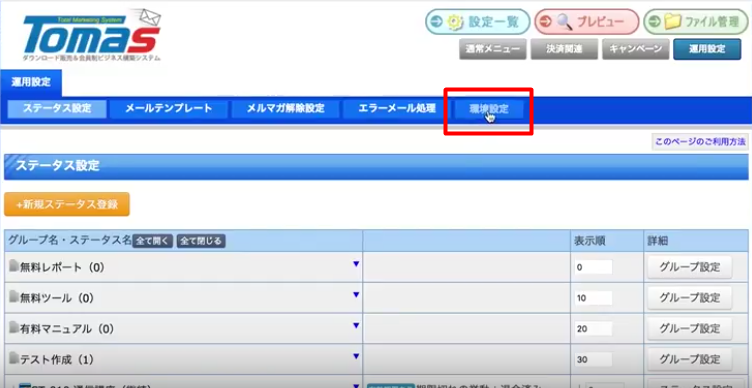
Task: Click グループ設定 for テスト作成
Action: [x=690, y=359]
